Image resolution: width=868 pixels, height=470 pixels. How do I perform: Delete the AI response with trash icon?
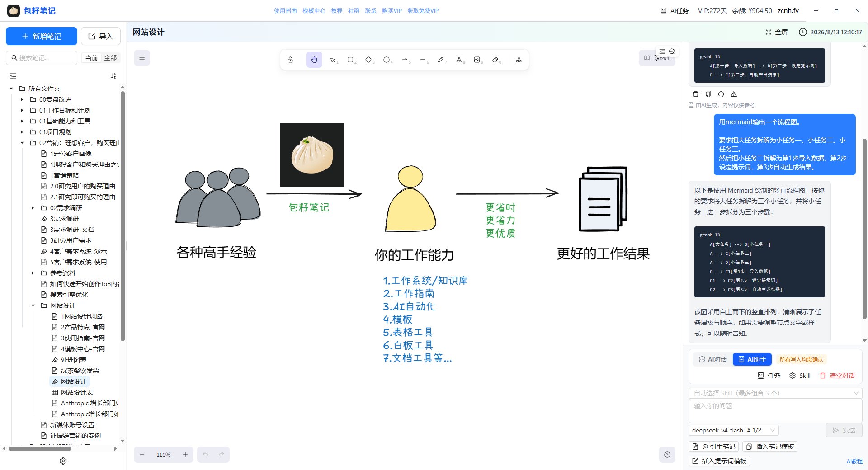(696, 94)
